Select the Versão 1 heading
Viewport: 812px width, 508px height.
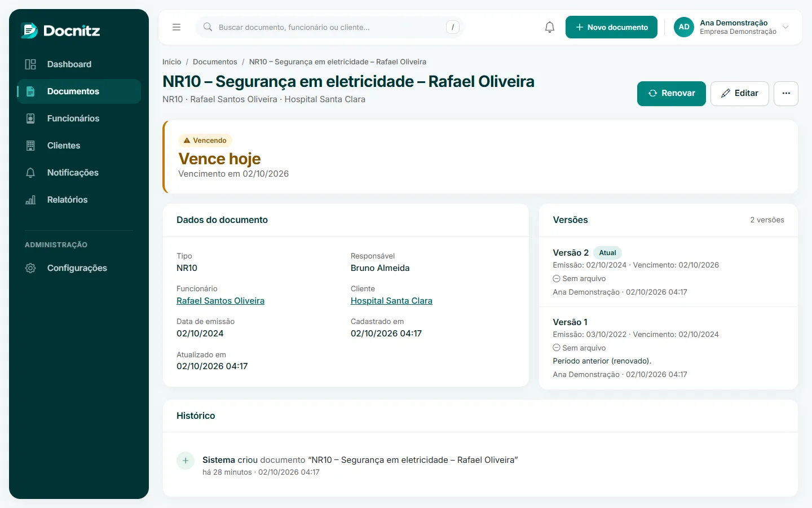tap(570, 322)
